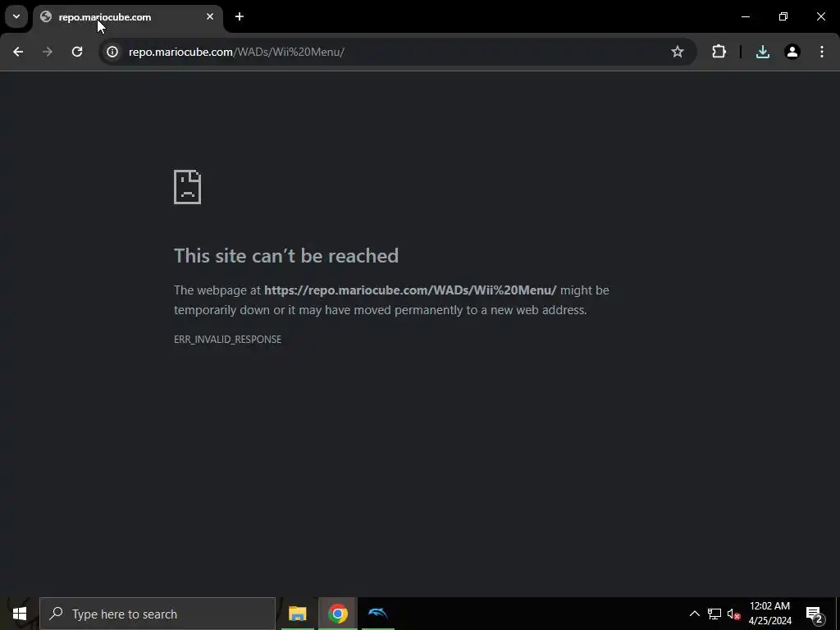Open network status tray icon
The width and height of the screenshot is (840, 630).
714,614
